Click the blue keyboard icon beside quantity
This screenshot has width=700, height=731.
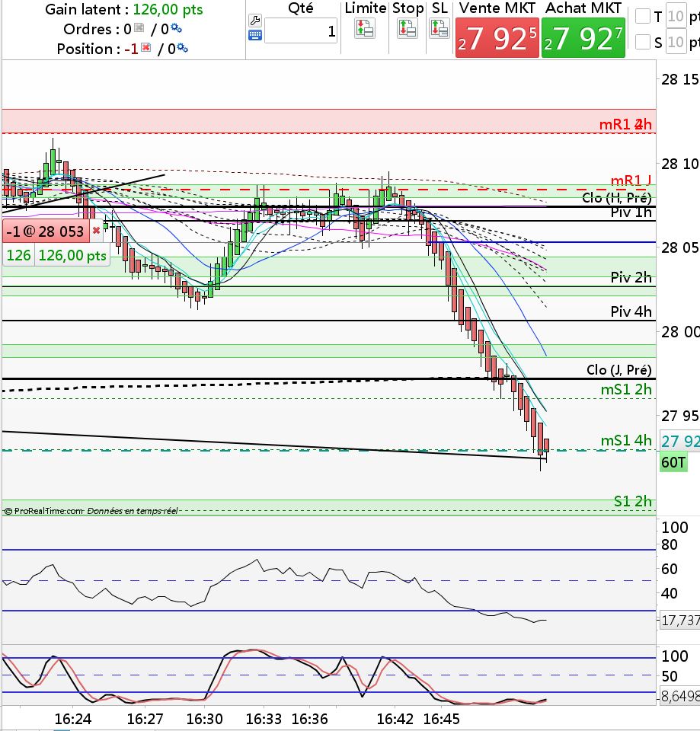255,36
